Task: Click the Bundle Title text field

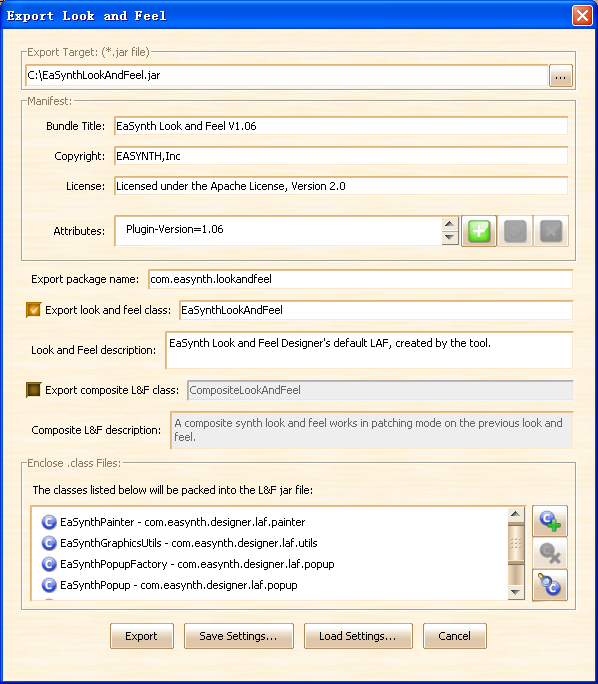Action: 341,126
